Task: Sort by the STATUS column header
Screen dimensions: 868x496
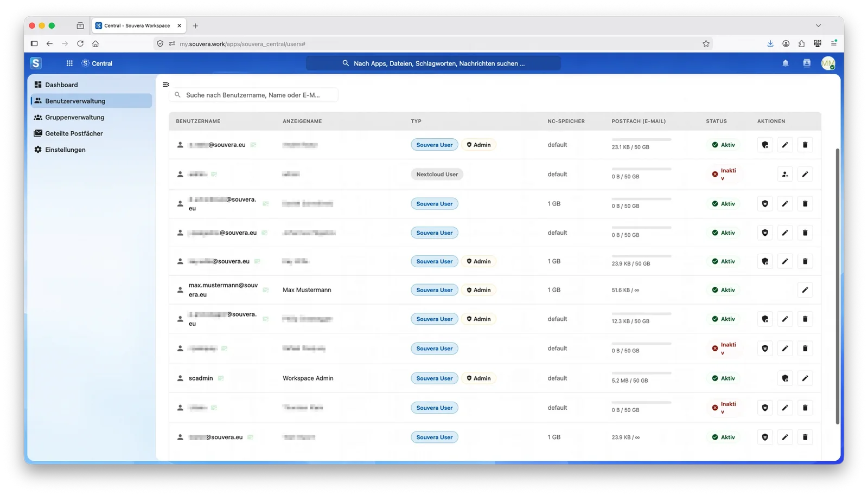Action: tap(716, 121)
